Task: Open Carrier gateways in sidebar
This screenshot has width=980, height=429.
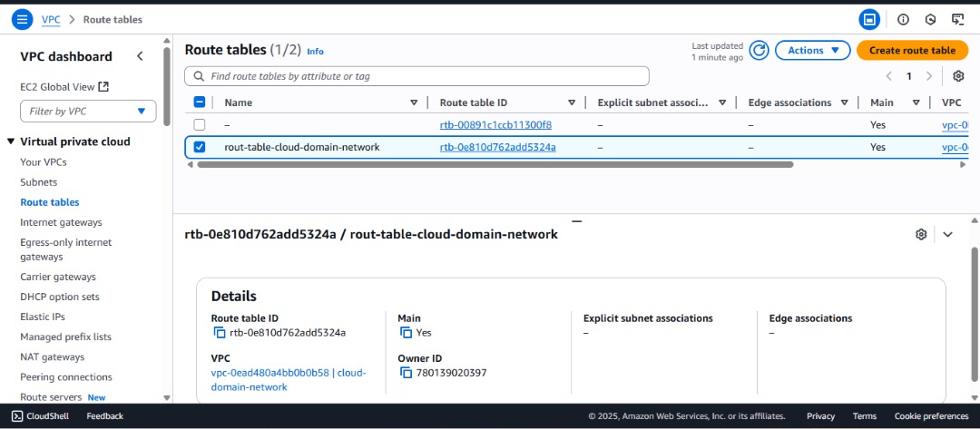Action: tap(58, 277)
